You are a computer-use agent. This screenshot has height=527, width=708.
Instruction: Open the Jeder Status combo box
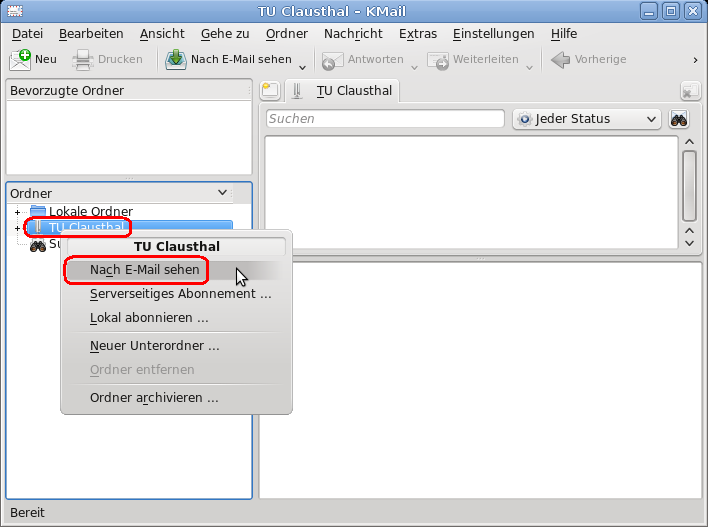tap(587, 119)
